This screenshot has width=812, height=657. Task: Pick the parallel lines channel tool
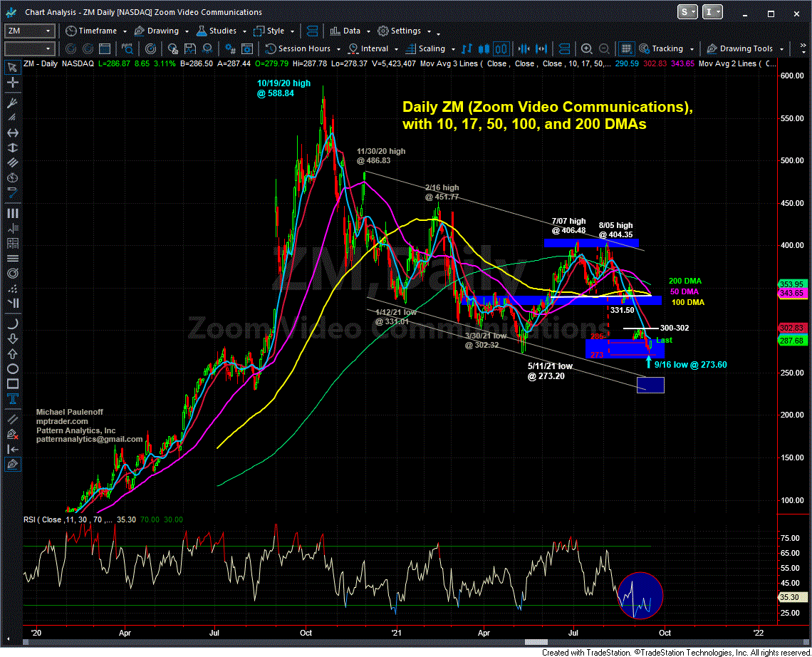click(12, 162)
